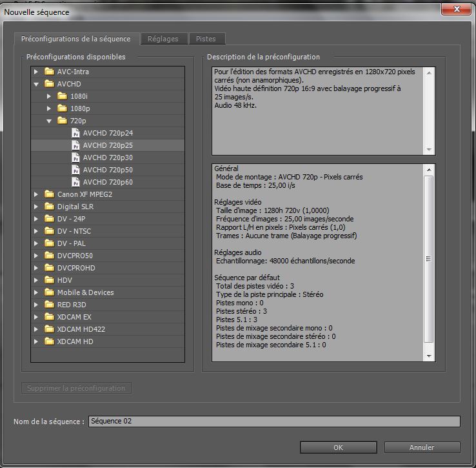Select the AVCHD 720p50 preset
This screenshot has width=476, height=468.
pyautogui.click(x=108, y=170)
